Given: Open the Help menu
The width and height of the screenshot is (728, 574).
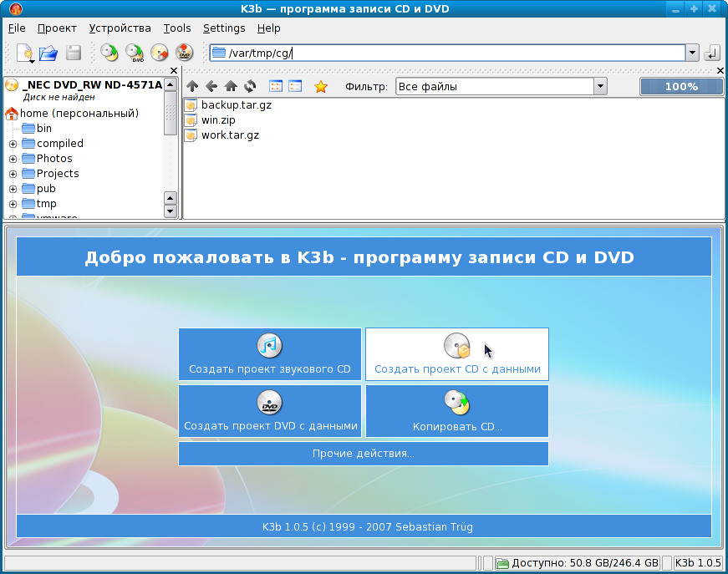Looking at the screenshot, I should tap(269, 28).
